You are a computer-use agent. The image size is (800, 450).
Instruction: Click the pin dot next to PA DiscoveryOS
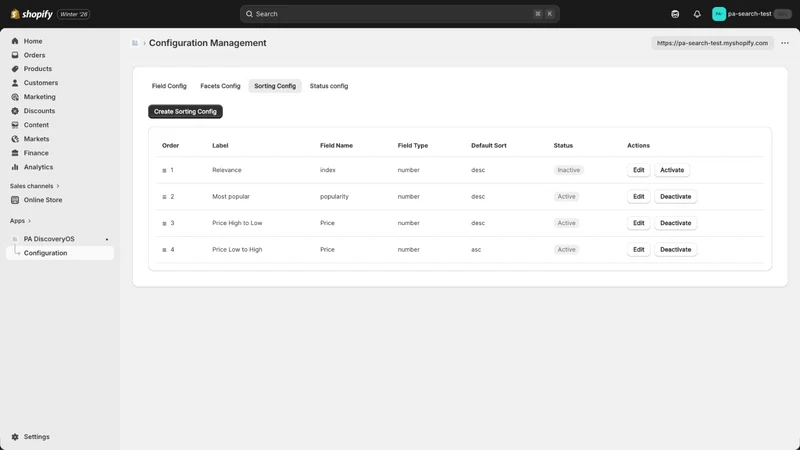(107, 239)
